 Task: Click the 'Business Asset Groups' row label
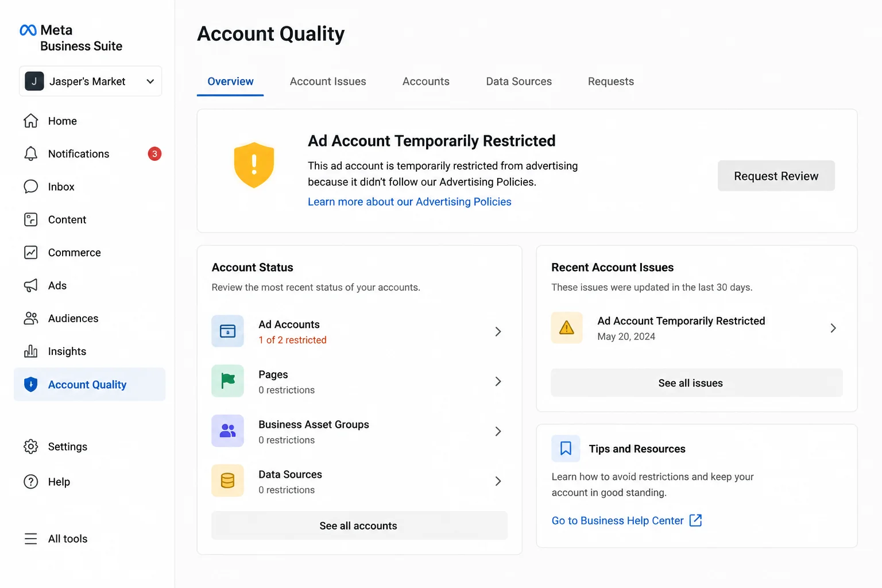pyautogui.click(x=314, y=424)
